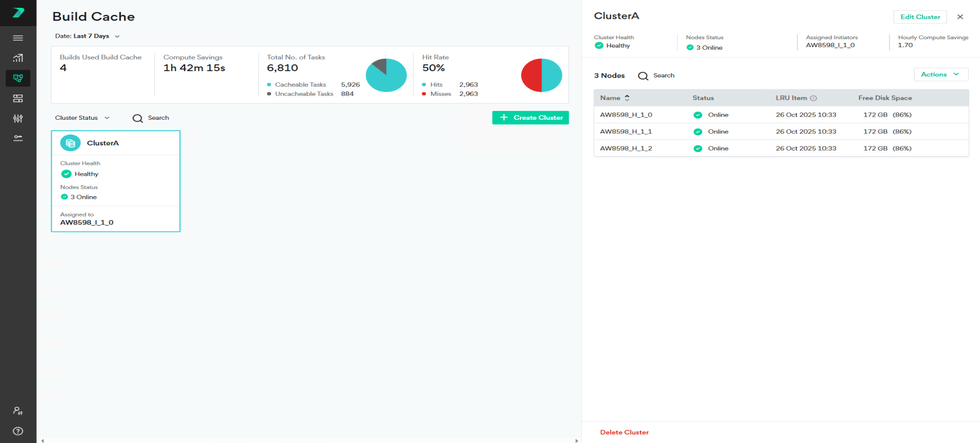
Task: Click the user management icon in sidebar
Action: pos(18,411)
